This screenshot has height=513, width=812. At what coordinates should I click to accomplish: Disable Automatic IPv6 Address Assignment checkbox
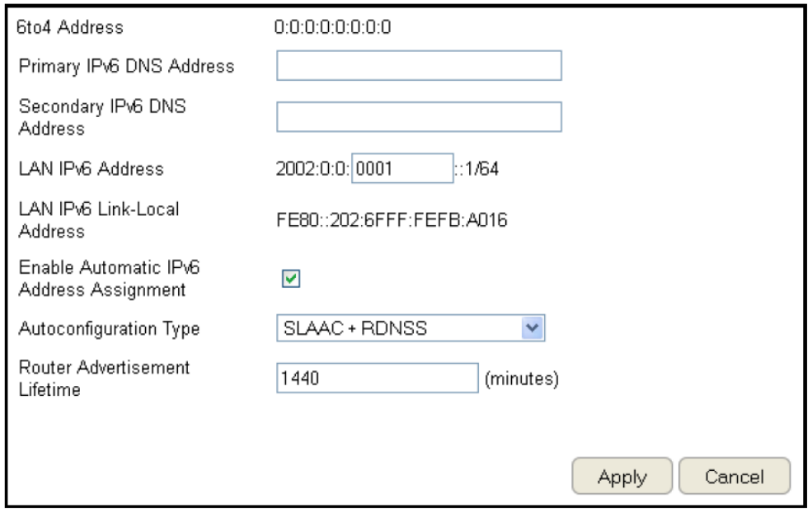pyautogui.click(x=290, y=280)
